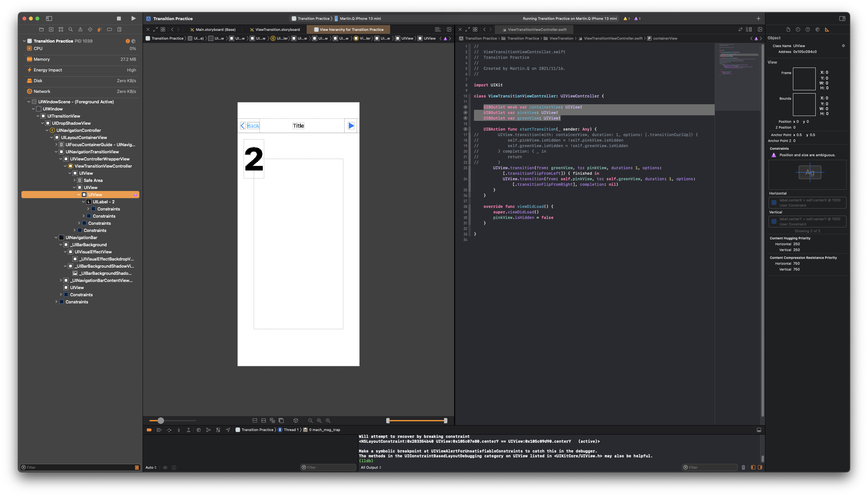Image resolution: width=868 pixels, height=496 pixels.
Task: Toggle the inspectors panel in the toolbar
Action: tap(842, 19)
